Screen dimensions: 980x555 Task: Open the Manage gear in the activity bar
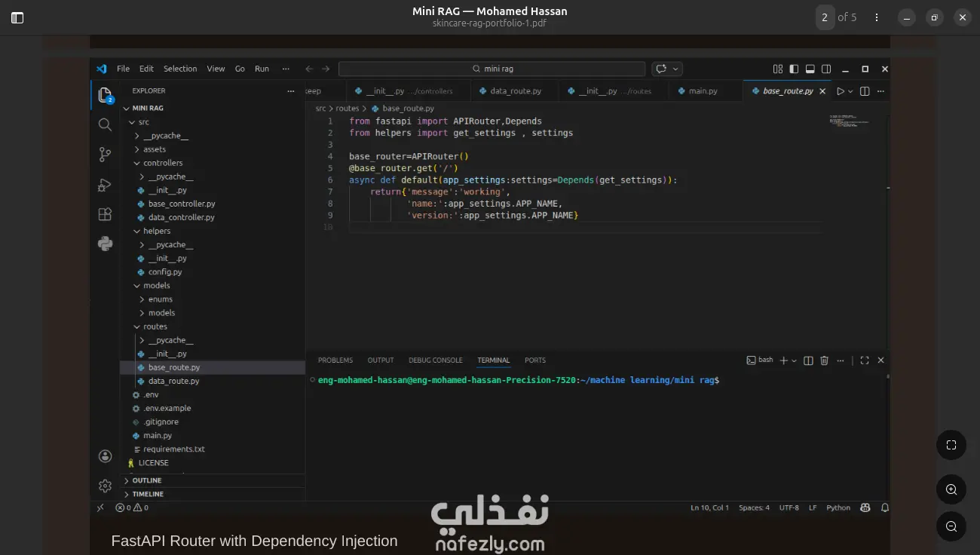tap(105, 486)
